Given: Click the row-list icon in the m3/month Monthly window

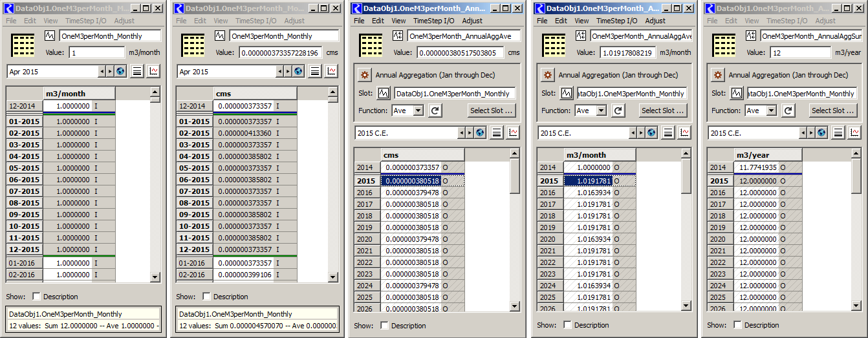Looking at the screenshot, I should point(138,72).
